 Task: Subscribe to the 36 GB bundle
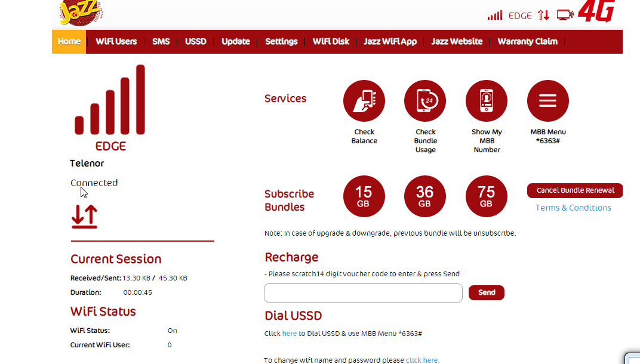tap(425, 196)
